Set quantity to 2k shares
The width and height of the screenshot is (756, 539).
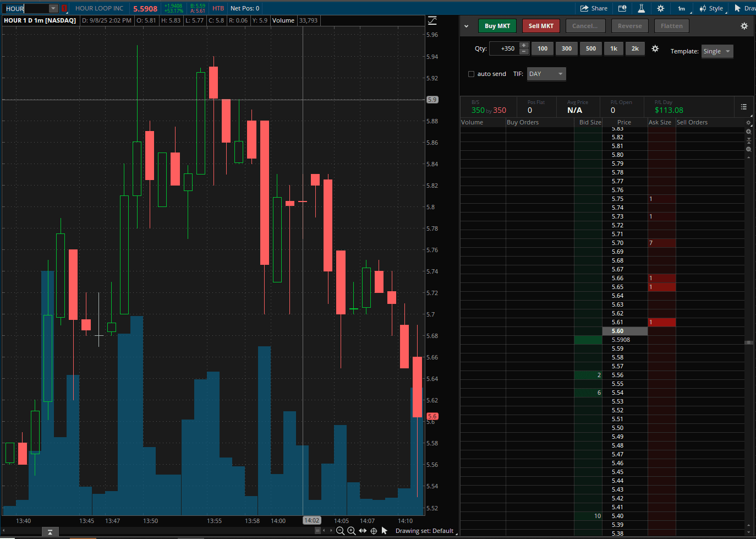[635, 48]
